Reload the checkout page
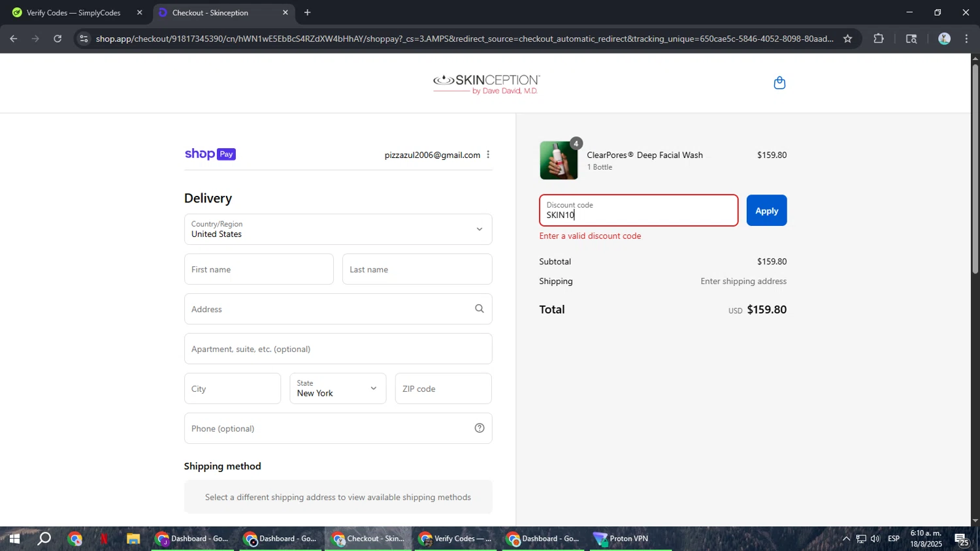The height and width of the screenshot is (551, 980). [x=57, y=39]
